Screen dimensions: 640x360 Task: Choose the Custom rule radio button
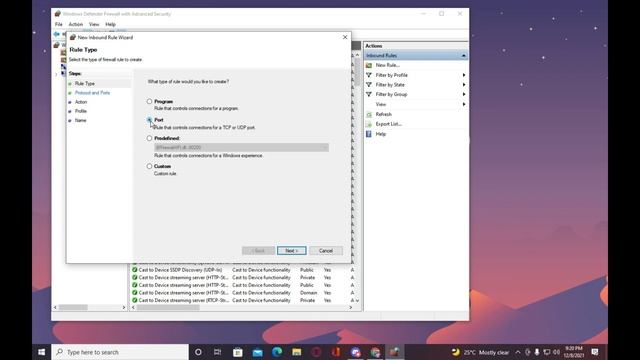149,166
